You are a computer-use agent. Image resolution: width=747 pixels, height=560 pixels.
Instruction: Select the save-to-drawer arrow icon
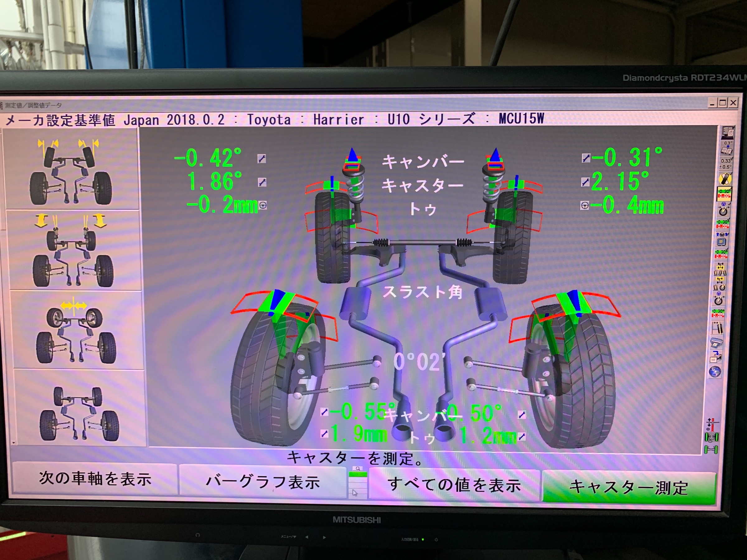716,357
